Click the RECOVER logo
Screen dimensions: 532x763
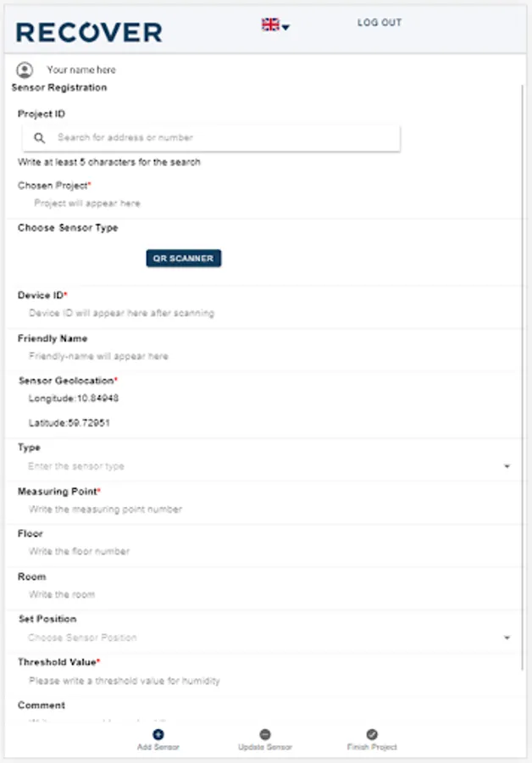tap(89, 32)
